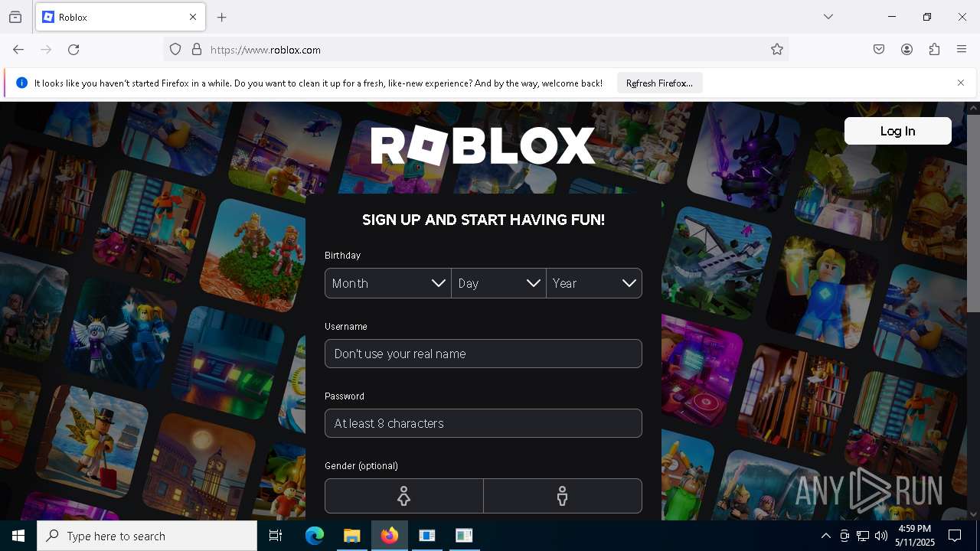Screen dimensions: 980x551
Task: Bookmark this page with the star icon
Action: (777, 50)
